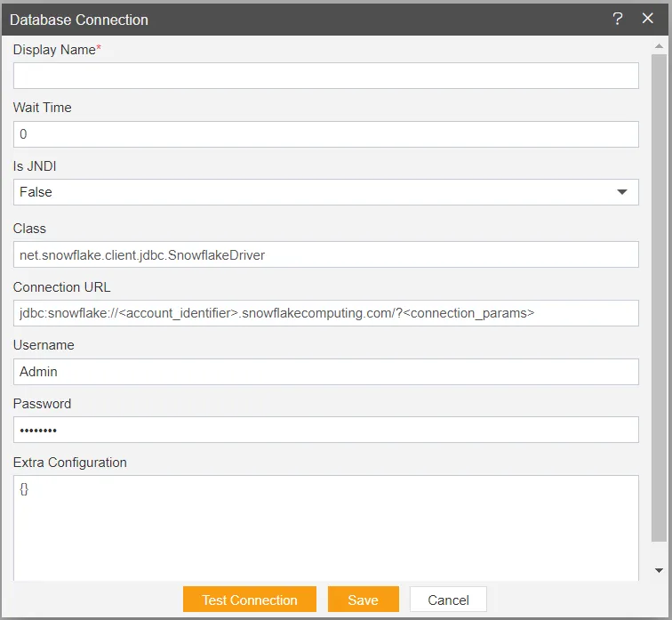This screenshot has width=672, height=620.
Task: Click the Is JNDI label
Action: coord(35,166)
